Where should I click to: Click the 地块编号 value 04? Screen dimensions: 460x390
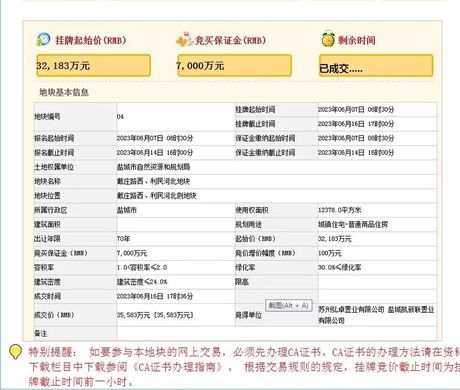[120, 117]
